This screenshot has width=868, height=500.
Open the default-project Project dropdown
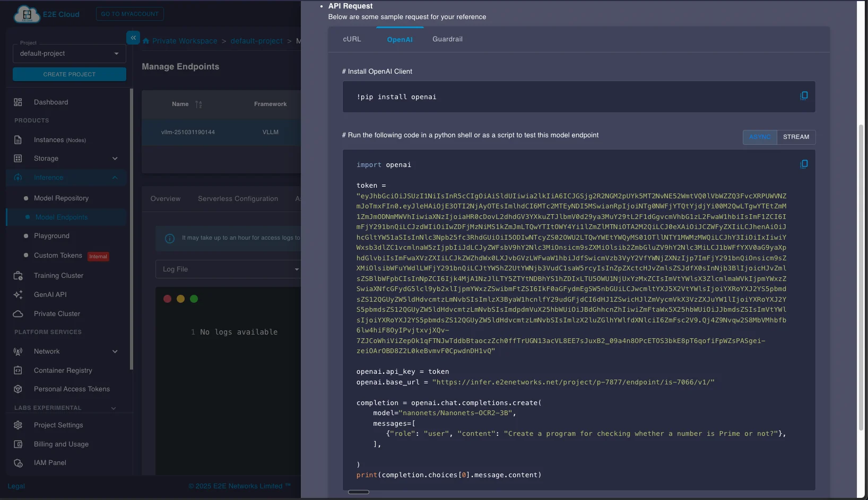69,54
